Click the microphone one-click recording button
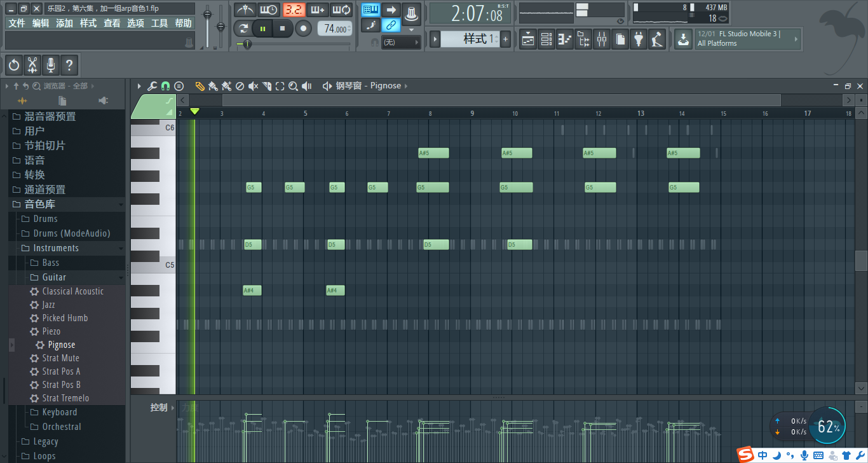 (x=51, y=65)
